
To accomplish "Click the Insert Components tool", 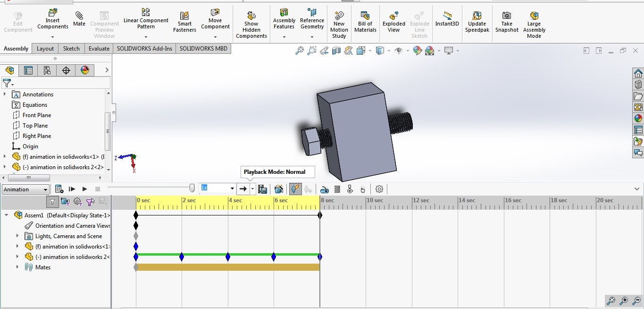I will [52, 20].
